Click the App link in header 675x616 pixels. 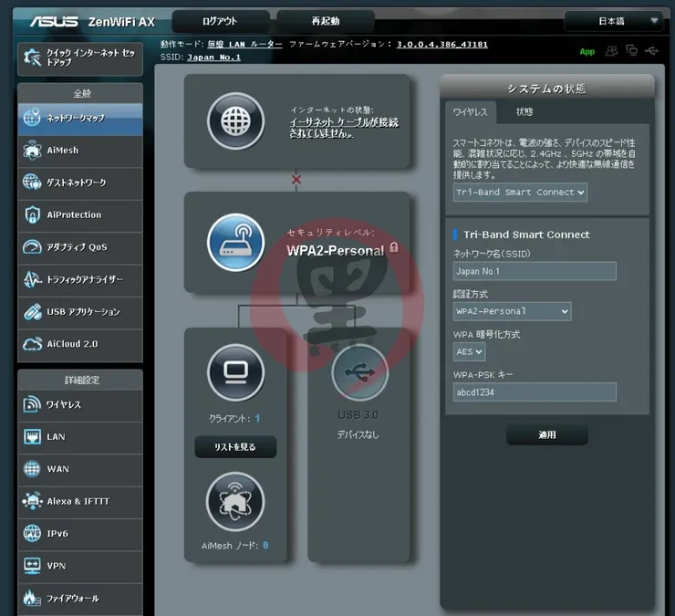(587, 52)
